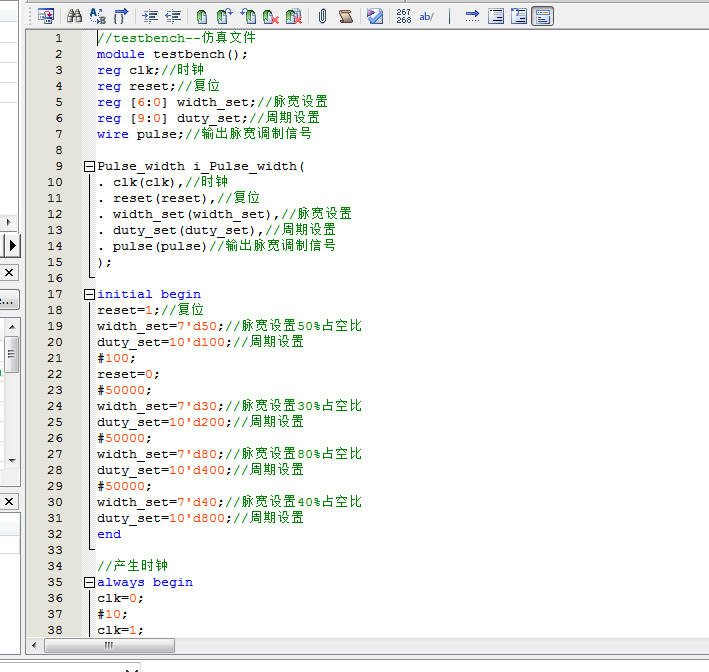Image resolution: width=709 pixels, height=672 pixels.
Task: Click on '#10;' delay statement
Action: [x=113, y=614]
